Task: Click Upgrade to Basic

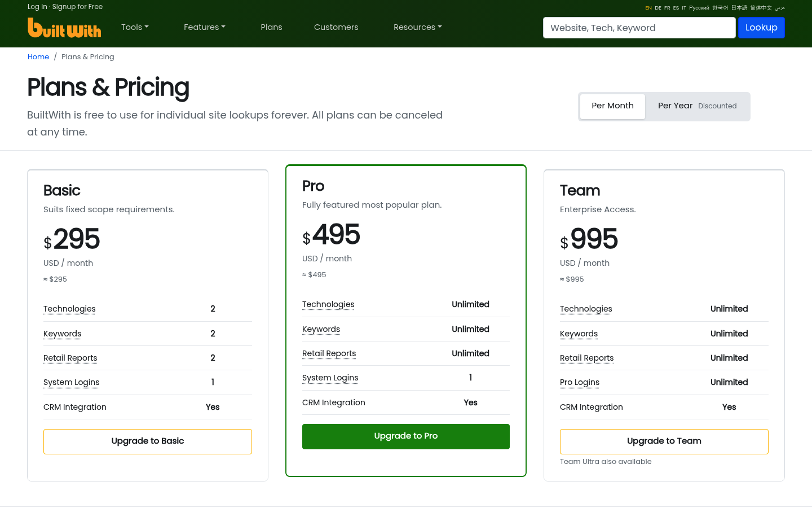Action: (148, 441)
